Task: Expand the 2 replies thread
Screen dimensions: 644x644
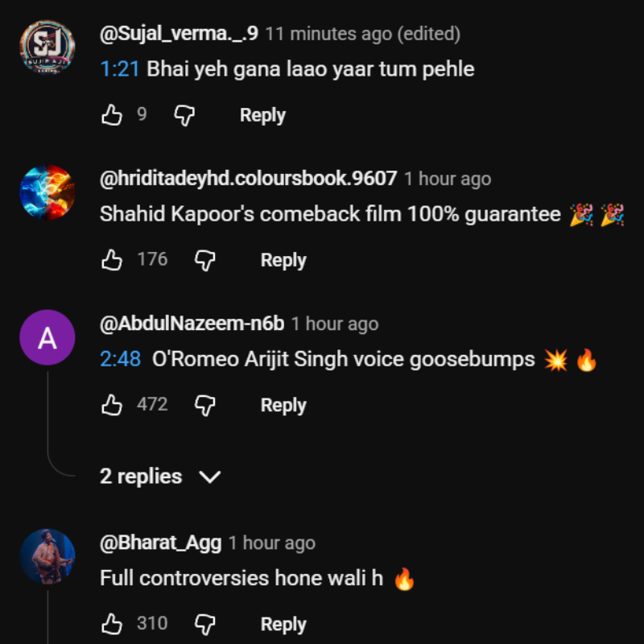Action: pos(160,477)
